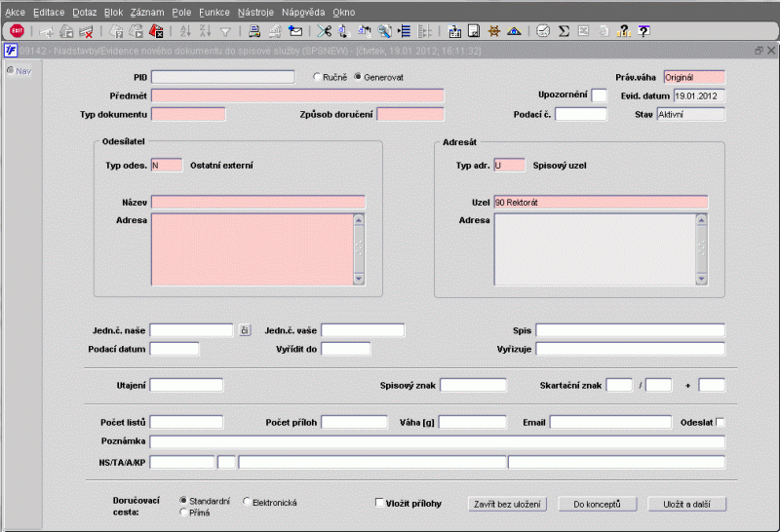Image resolution: width=780 pixels, height=532 pixels.
Task: Click the Uzel field showing 90 Rektorát
Action: (601, 203)
